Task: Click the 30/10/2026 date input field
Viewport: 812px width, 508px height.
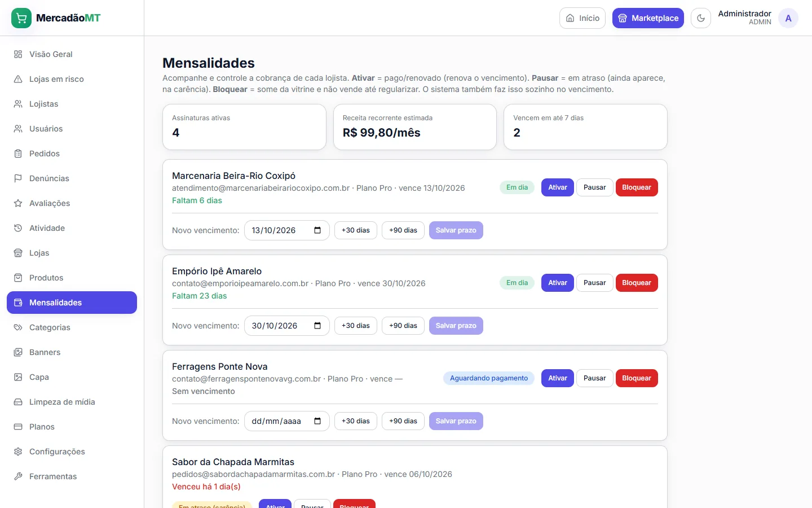Action: coord(287,326)
